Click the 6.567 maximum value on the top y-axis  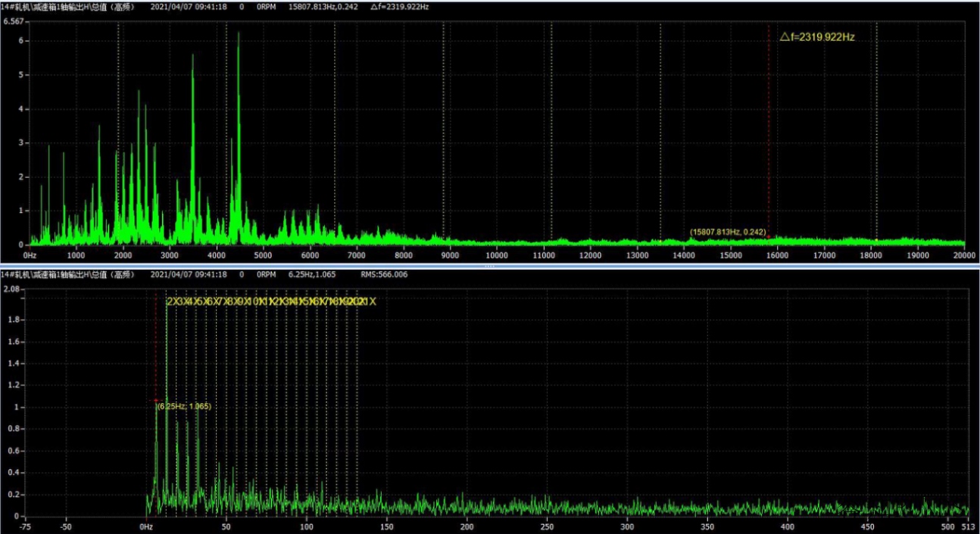pyautogui.click(x=14, y=21)
